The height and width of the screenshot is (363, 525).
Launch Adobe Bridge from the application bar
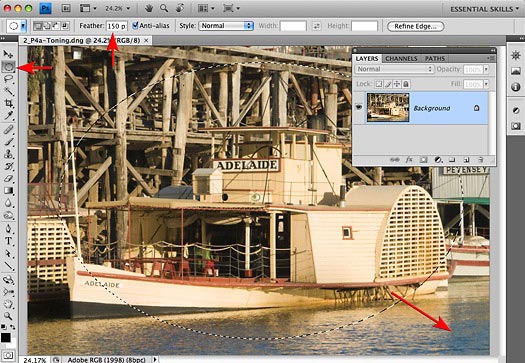tap(66, 8)
